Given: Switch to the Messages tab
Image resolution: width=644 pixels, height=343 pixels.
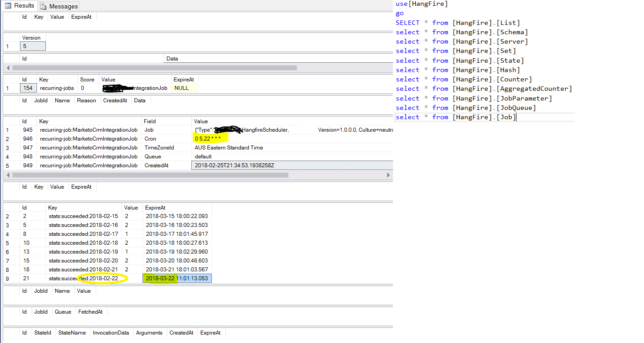Looking at the screenshot, I should click(58, 6).
